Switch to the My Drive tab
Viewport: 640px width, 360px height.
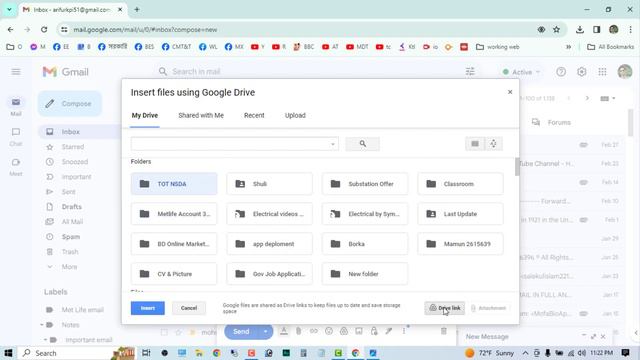coord(144,116)
